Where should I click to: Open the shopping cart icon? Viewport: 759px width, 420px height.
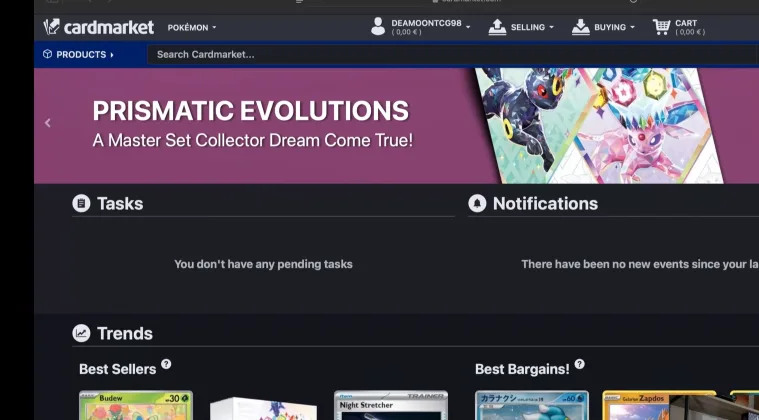[661, 27]
